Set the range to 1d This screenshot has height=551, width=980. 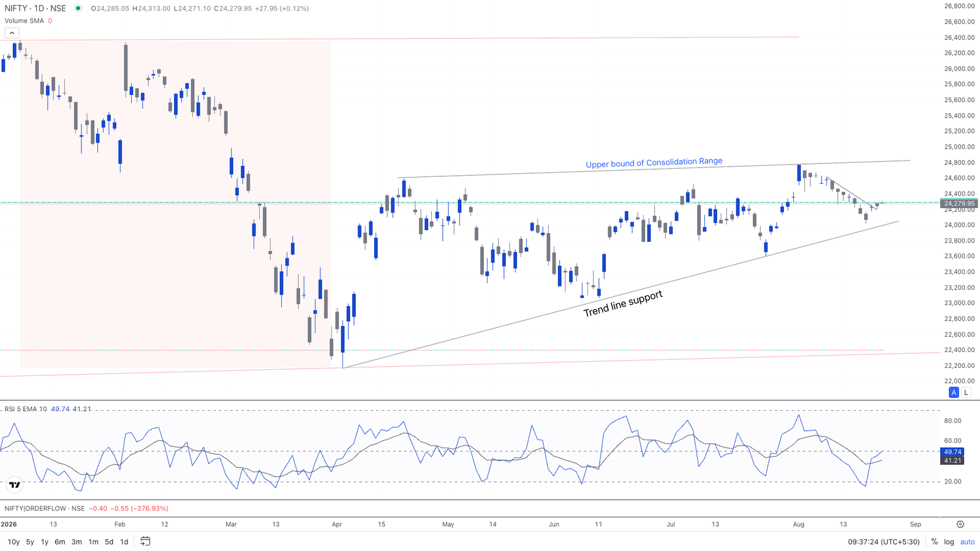(124, 542)
